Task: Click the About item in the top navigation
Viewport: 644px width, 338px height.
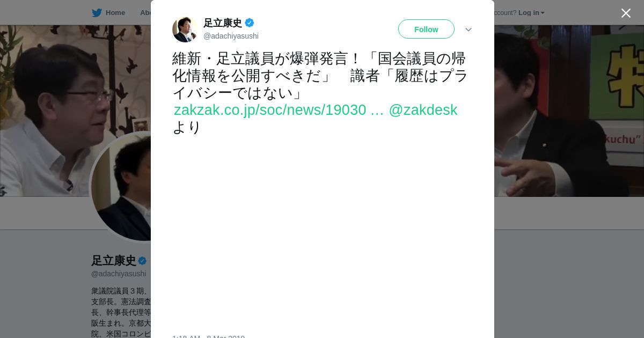Action: tap(145, 13)
